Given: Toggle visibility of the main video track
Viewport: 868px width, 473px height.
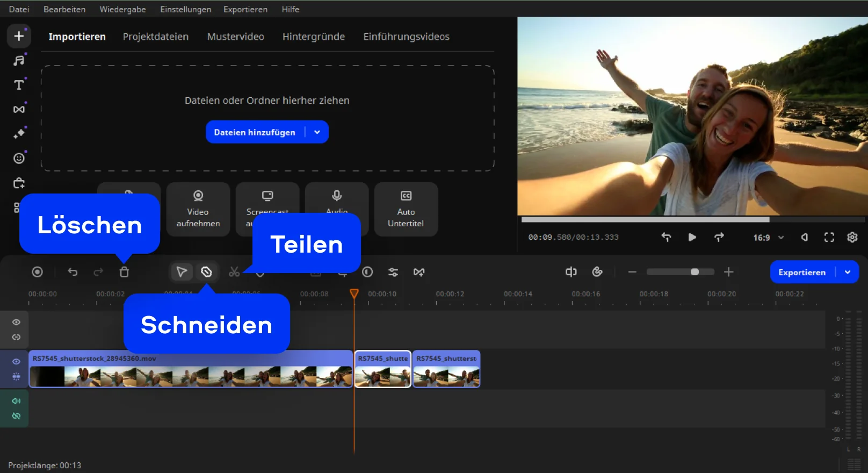Looking at the screenshot, I should pos(16,362).
